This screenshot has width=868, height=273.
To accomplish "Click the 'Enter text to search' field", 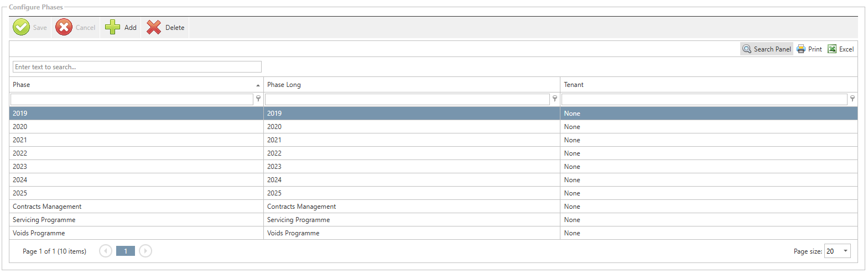I will pos(137,67).
